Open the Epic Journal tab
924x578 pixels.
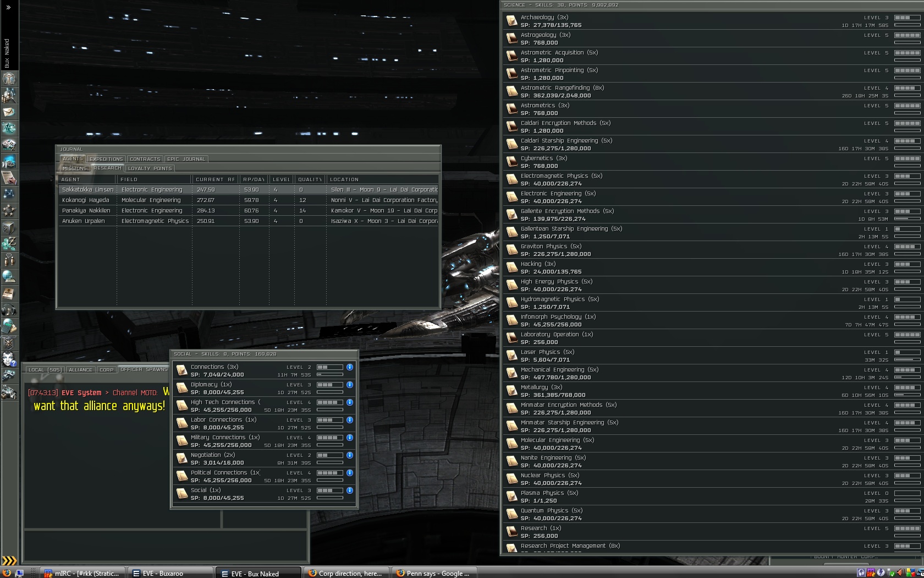186,159
